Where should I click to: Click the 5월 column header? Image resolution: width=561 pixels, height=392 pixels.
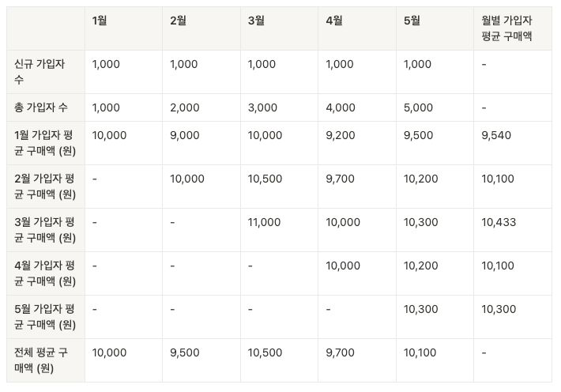412,21
